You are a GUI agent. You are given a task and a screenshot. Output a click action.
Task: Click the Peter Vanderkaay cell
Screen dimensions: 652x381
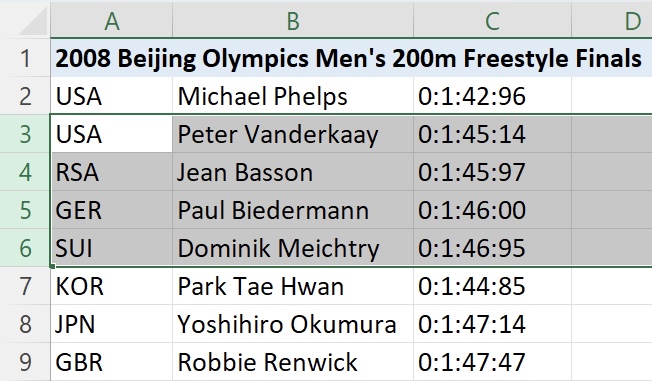(293, 134)
